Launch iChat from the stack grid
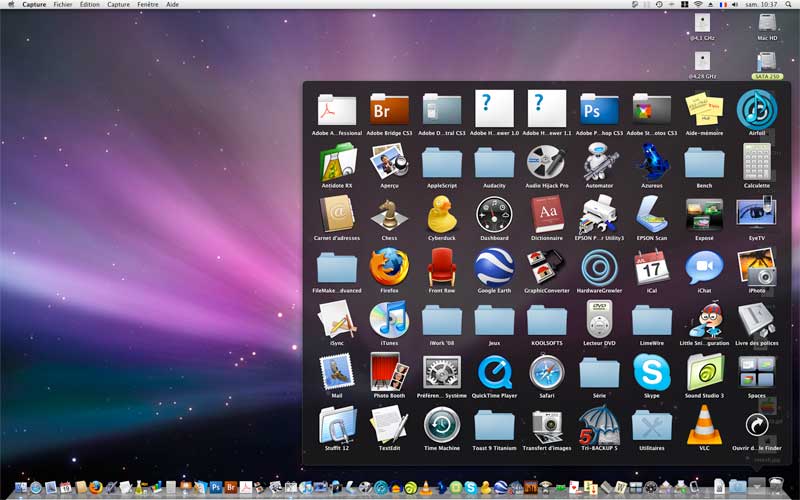The image size is (800, 500). 705,267
